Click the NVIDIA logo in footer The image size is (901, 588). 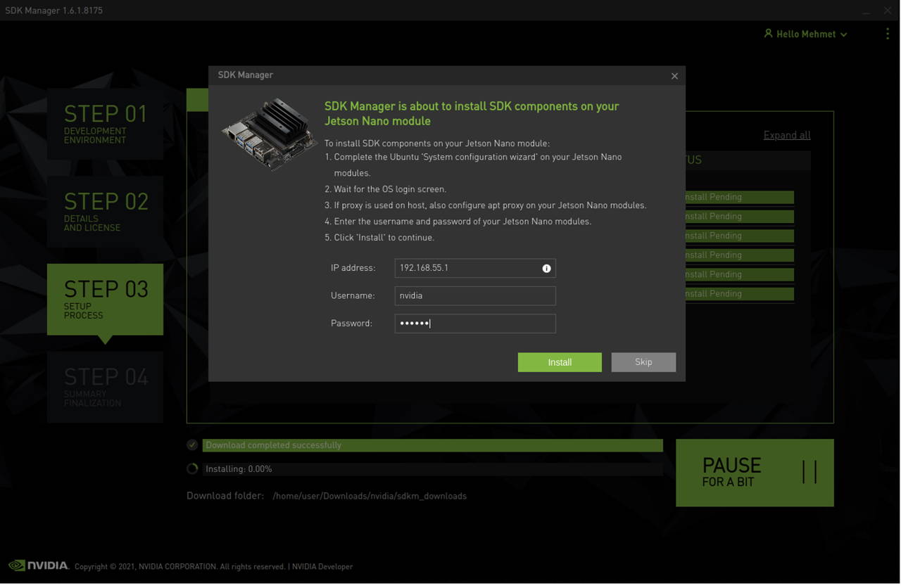(39, 565)
